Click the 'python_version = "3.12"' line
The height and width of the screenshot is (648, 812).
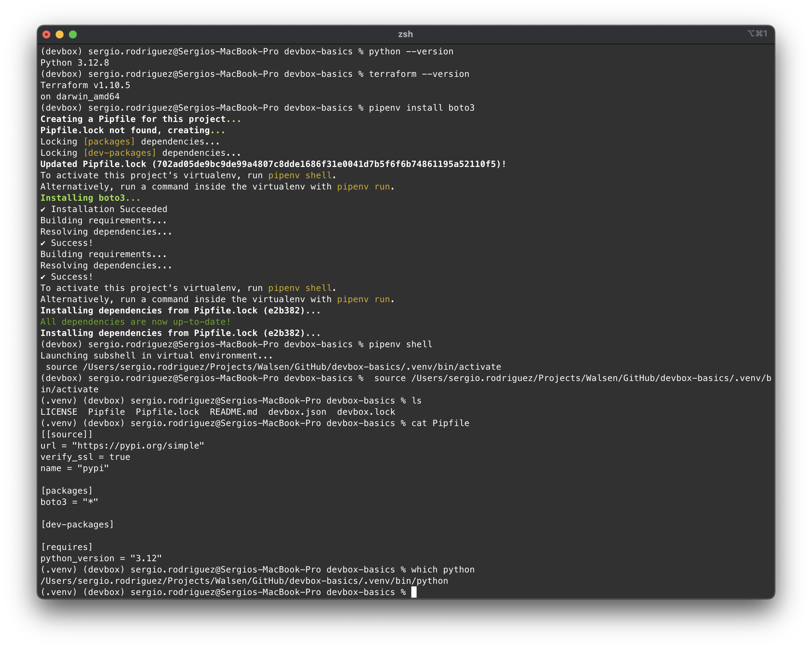tap(101, 559)
